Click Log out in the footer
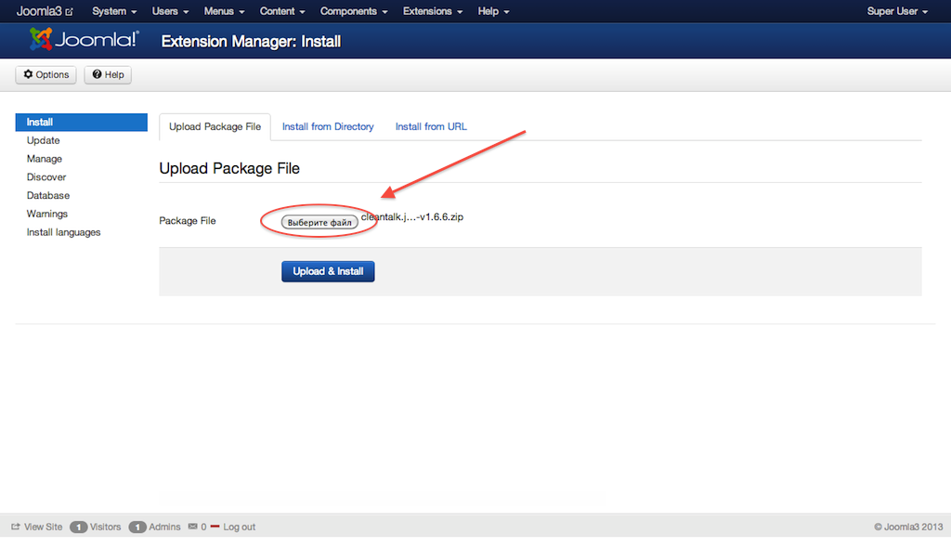Viewport: 951px width, 560px height. pyautogui.click(x=239, y=527)
